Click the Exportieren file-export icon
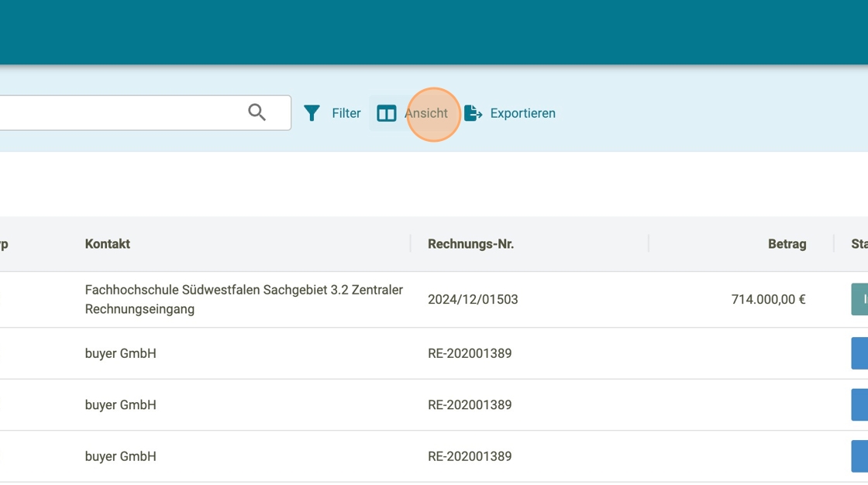The width and height of the screenshot is (868, 485). pos(473,113)
